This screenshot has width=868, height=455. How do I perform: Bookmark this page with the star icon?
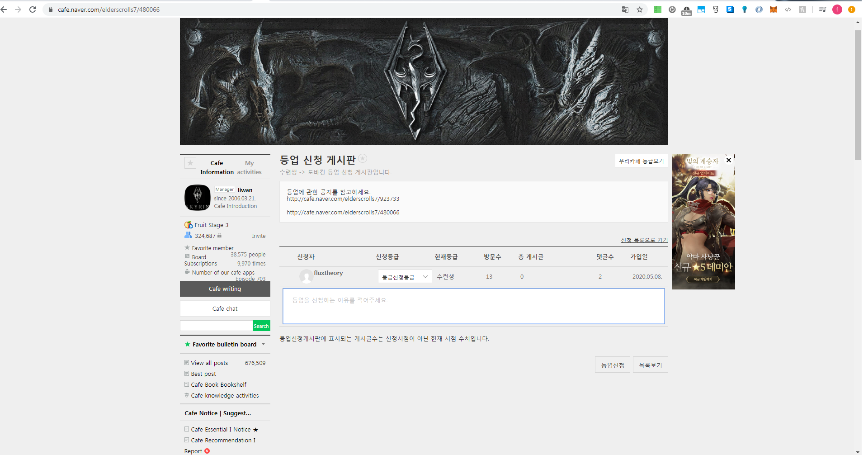pyautogui.click(x=640, y=9)
